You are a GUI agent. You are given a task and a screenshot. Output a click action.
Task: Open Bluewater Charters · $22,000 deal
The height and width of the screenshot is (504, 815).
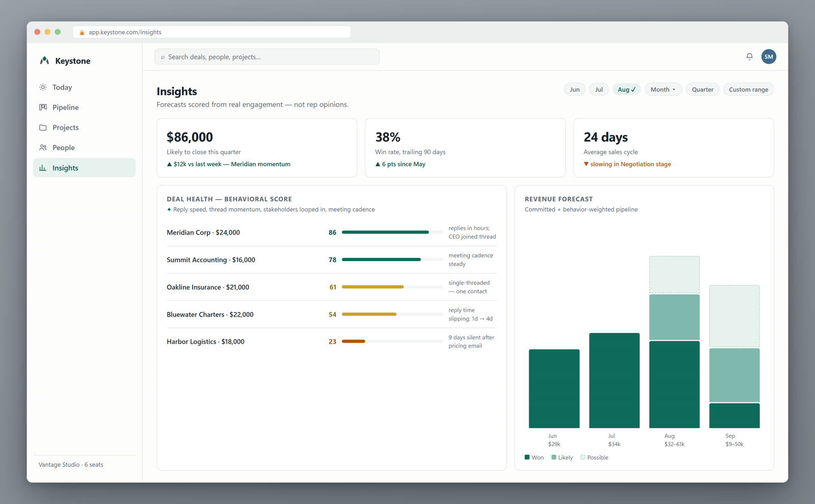[x=210, y=315]
